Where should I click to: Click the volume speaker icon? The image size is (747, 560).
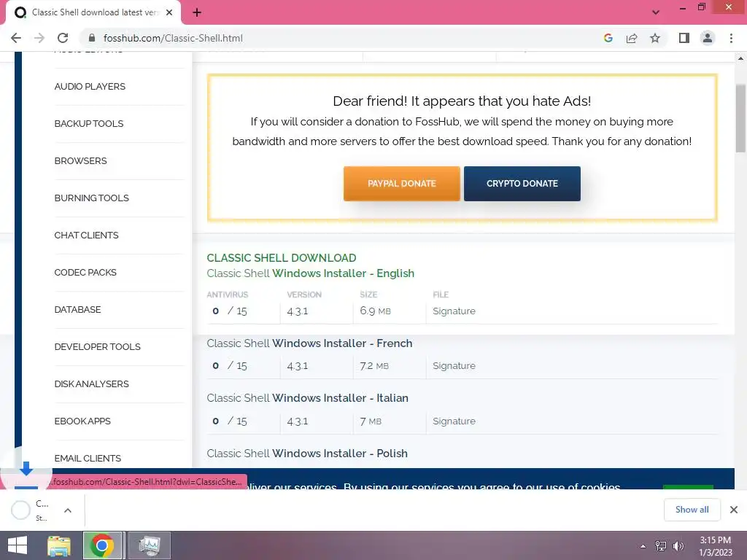(678, 546)
